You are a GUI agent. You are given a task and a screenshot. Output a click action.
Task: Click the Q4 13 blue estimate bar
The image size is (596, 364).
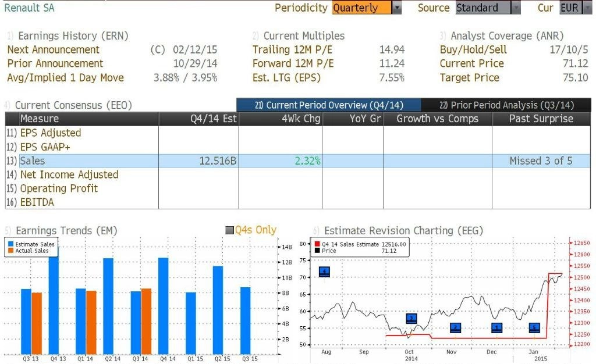[x=54, y=305]
